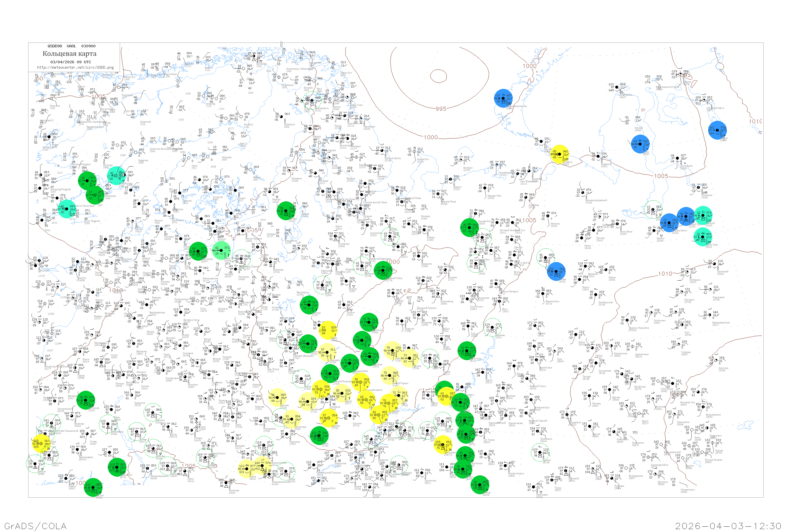Click the Кольцевая карта title
Image resolution: width=798 pixels, height=532 pixels.
69,54
